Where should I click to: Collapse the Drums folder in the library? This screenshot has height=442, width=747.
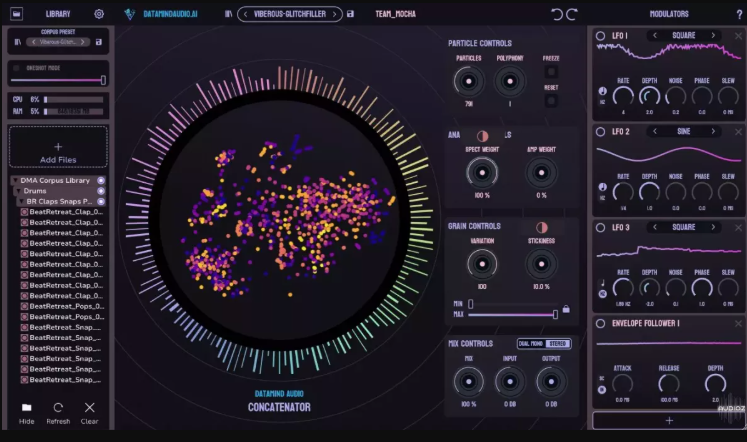pyautogui.click(x=18, y=191)
